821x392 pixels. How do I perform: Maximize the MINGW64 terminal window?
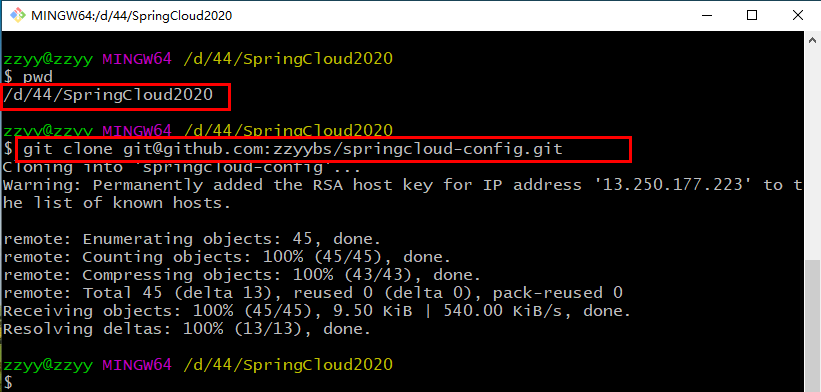coord(752,15)
